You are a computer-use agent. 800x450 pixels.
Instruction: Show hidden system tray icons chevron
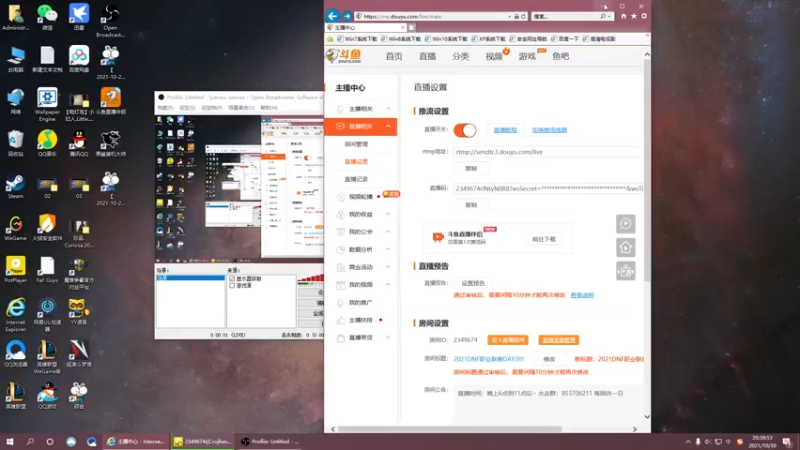(688, 442)
